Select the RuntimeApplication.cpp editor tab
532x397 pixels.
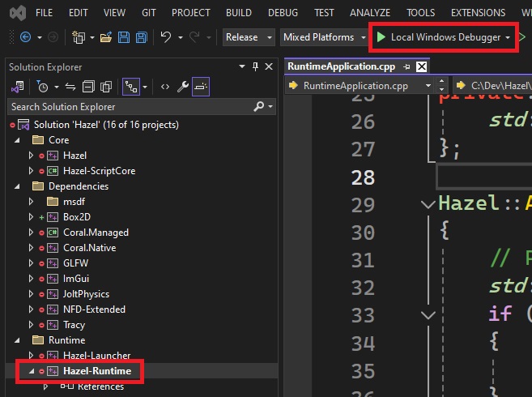point(342,66)
